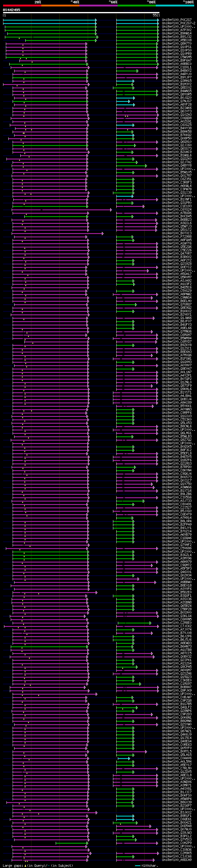Select hit label UniRef100_C6YU24
This screenshot has width=197, height=868.
(177, 210)
